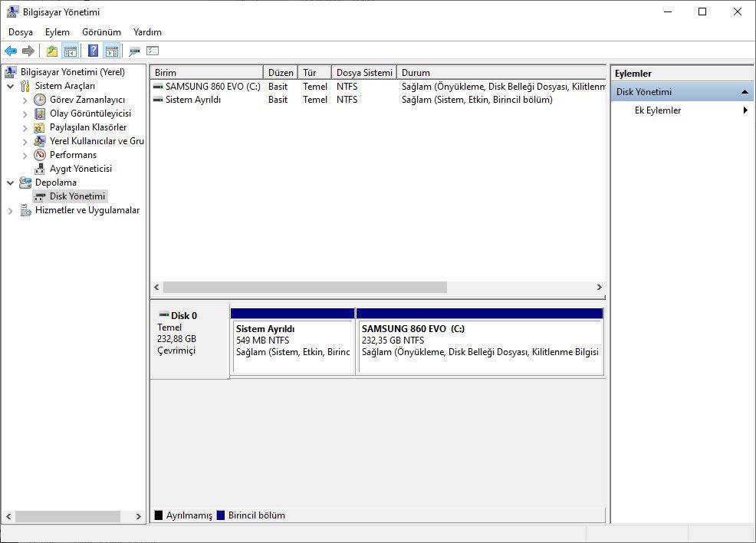Open the Ek Eylemler submenu arrow

click(x=745, y=110)
